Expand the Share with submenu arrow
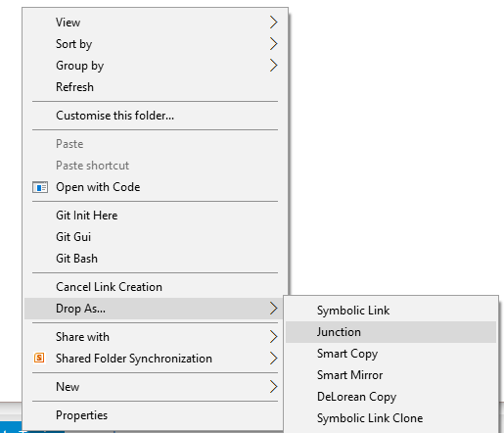This screenshot has height=433, width=504. [x=273, y=337]
